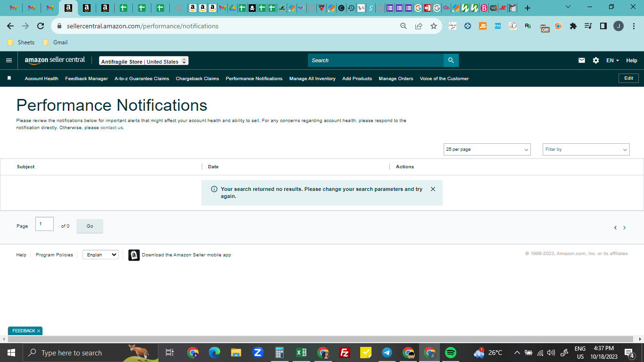Open Chrome profile J avatar
This screenshot has height=362, width=644.
point(618,26)
